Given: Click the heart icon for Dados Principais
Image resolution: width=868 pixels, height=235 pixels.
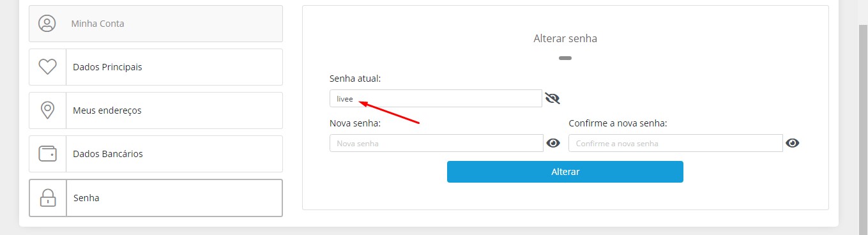Looking at the screenshot, I should (x=48, y=67).
